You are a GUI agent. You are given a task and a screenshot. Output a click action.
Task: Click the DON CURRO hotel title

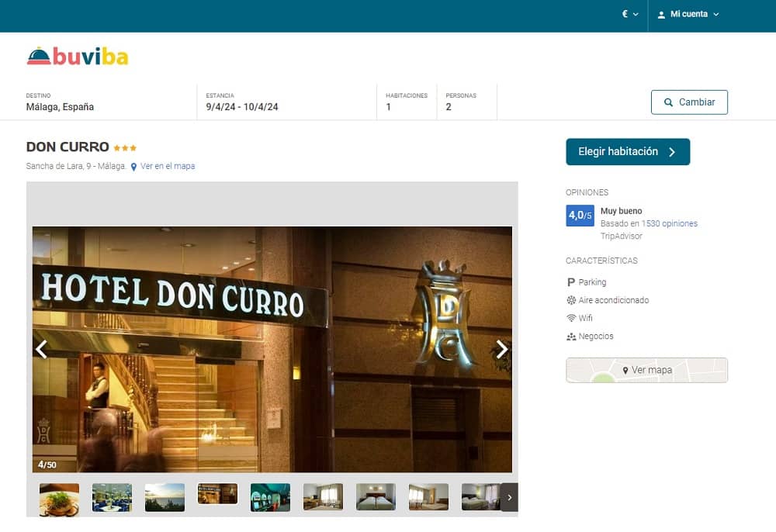tap(68, 147)
